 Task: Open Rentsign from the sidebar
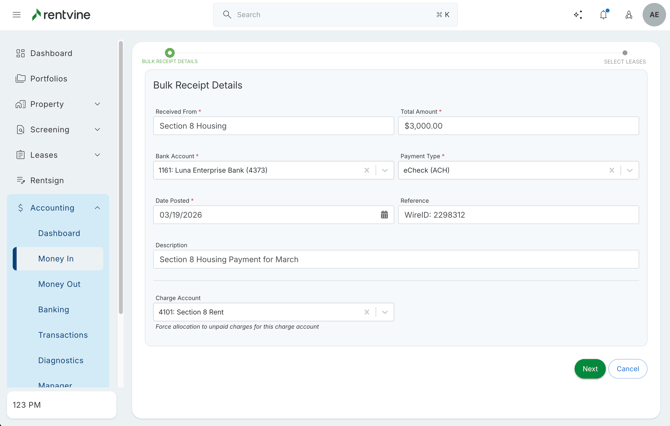click(x=47, y=181)
